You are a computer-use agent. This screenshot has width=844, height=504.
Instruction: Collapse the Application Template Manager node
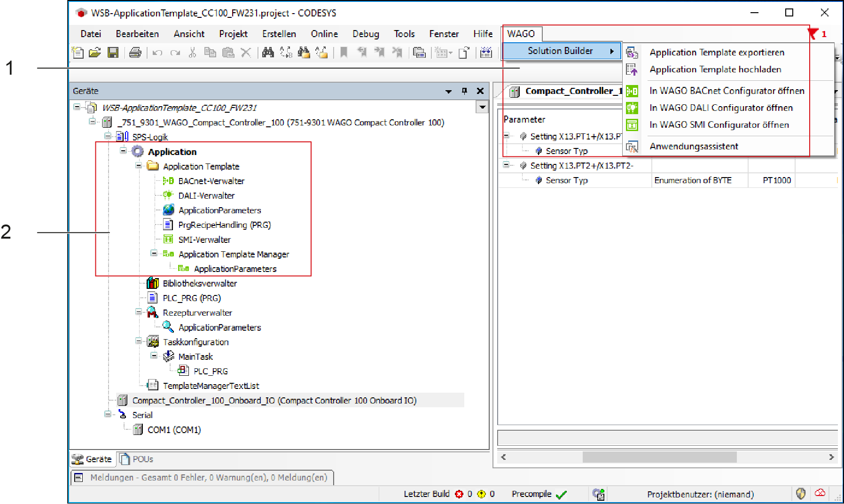154,253
